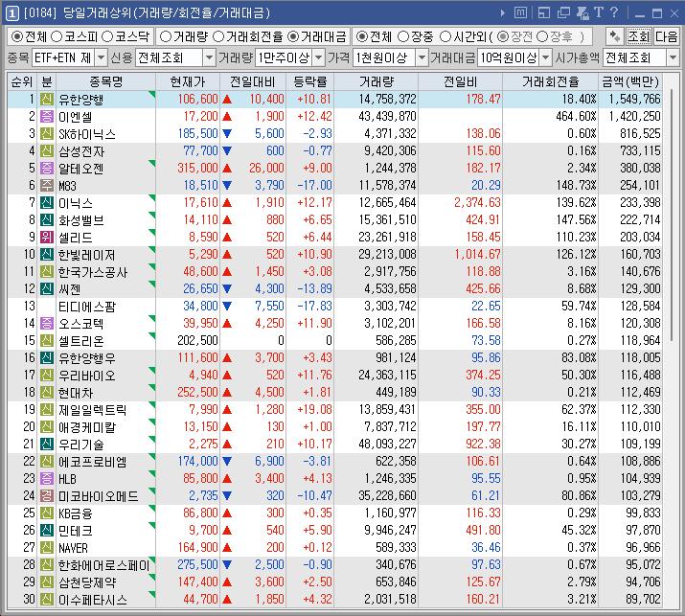
Task: Click the 다음 next button
Action: 666,36
